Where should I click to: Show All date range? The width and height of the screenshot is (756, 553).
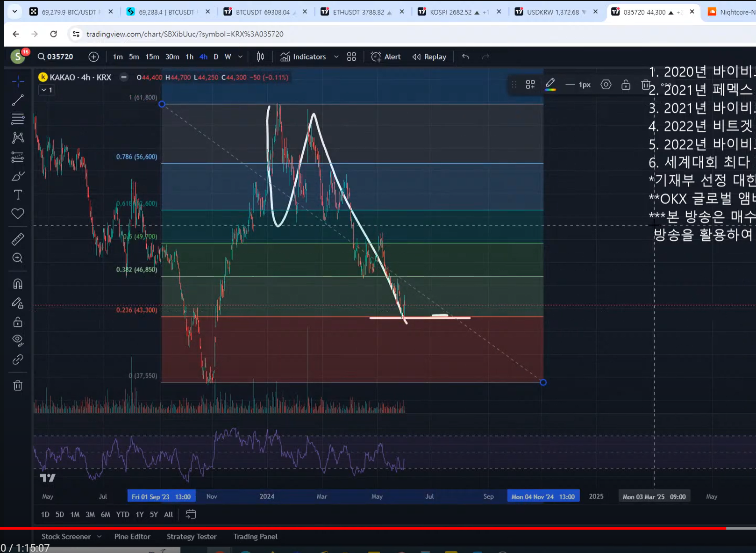(169, 514)
